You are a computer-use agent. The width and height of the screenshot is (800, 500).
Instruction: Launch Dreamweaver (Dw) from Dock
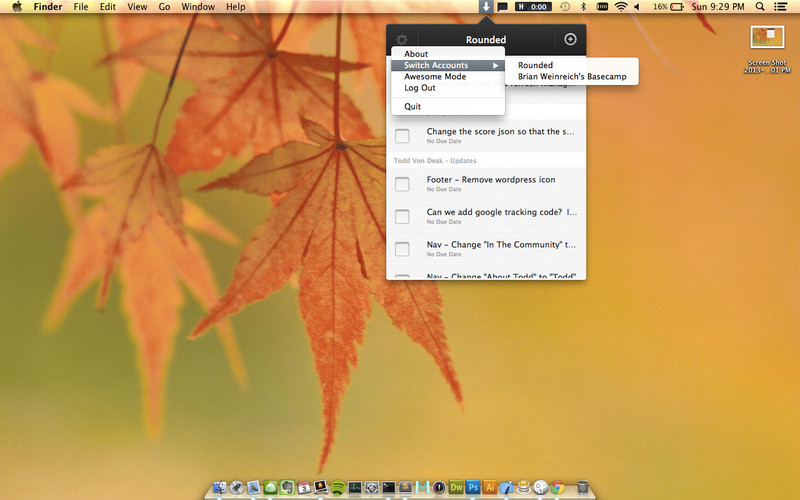[x=456, y=487]
